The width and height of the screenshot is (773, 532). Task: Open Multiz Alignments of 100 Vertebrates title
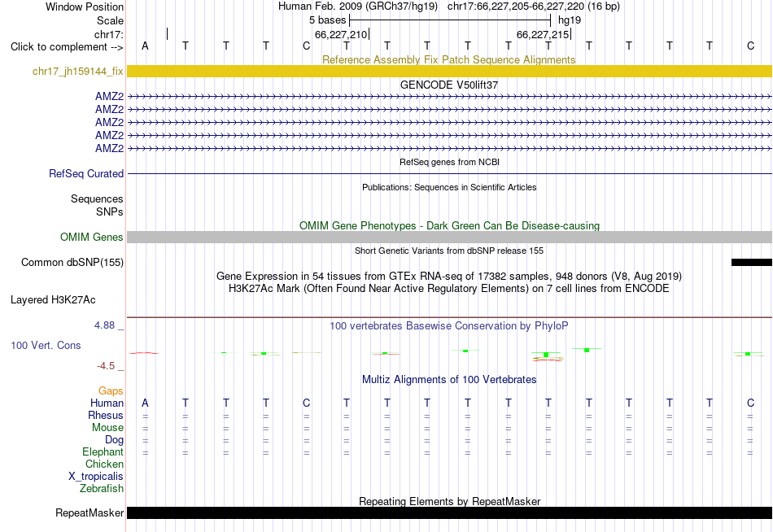coord(449,380)
